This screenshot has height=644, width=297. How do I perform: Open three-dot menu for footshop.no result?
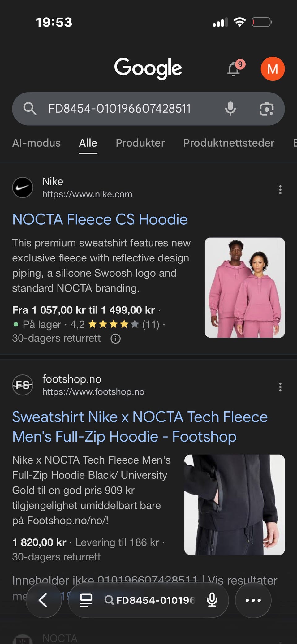(x=280, y=387)
